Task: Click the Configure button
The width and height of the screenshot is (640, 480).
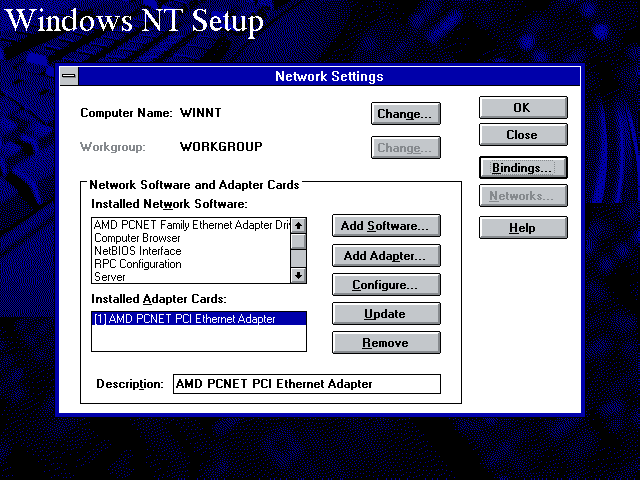Action: [x=386, y=284]
